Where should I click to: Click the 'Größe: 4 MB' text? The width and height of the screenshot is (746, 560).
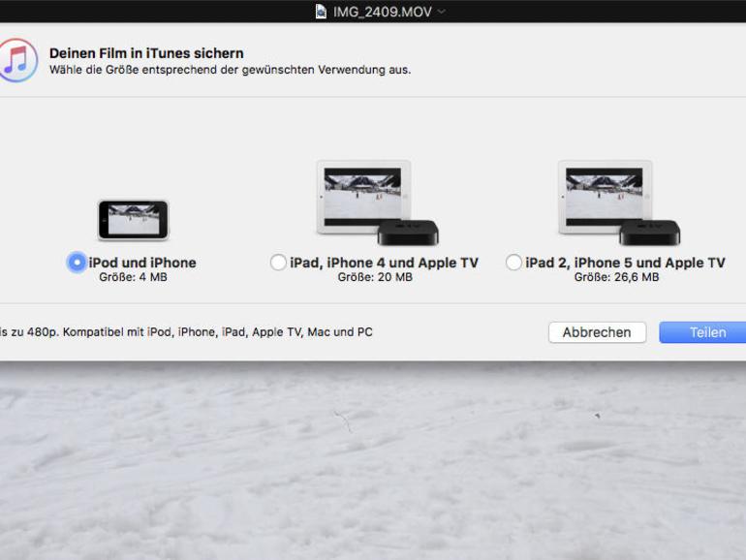(134, 277)
